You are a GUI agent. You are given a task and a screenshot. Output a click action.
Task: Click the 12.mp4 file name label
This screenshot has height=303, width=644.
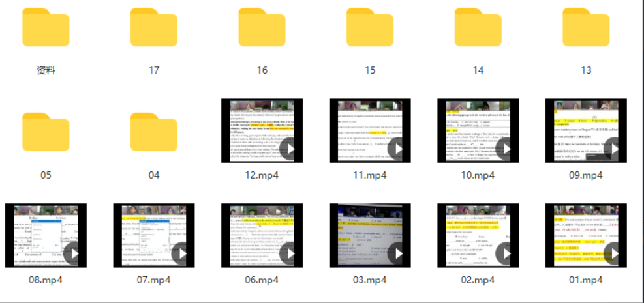(262, 175)
